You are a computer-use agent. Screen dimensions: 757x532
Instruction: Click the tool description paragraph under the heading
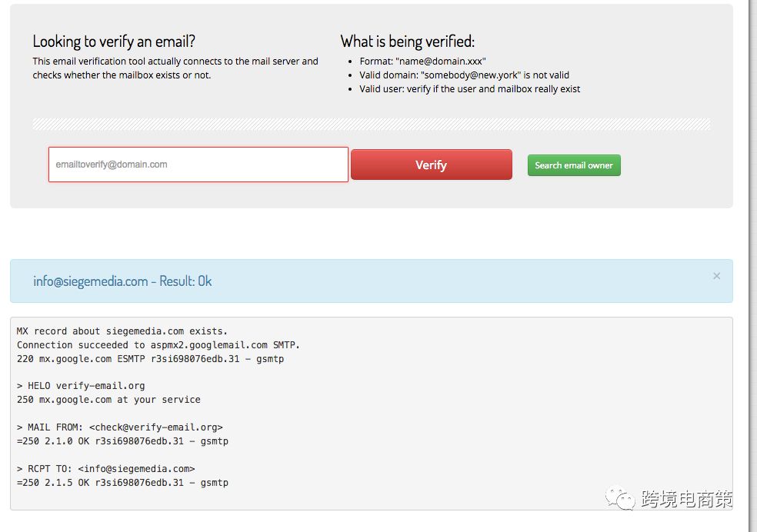pos(175,68)
